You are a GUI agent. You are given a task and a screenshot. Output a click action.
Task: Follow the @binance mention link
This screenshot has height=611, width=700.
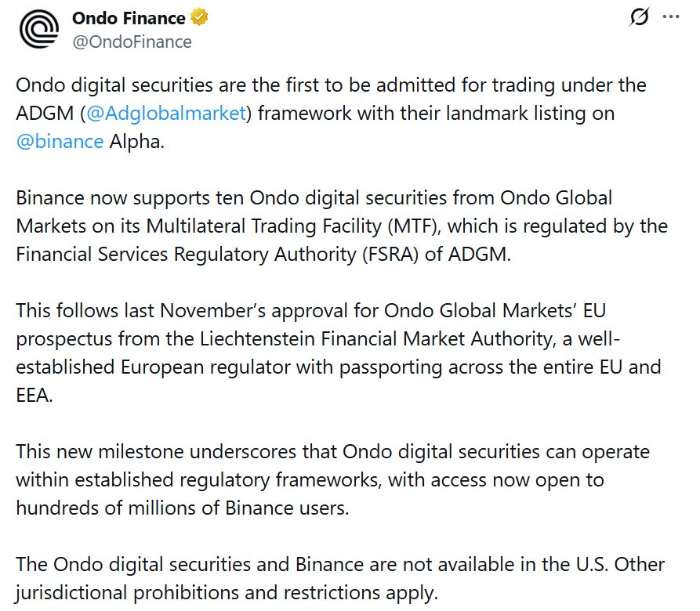tap(60, 142)
